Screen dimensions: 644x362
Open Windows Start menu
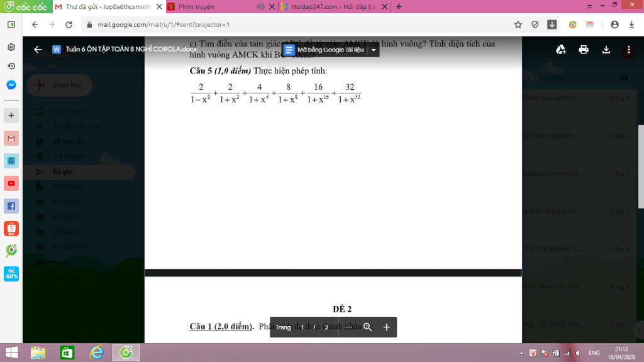[11, 353]
